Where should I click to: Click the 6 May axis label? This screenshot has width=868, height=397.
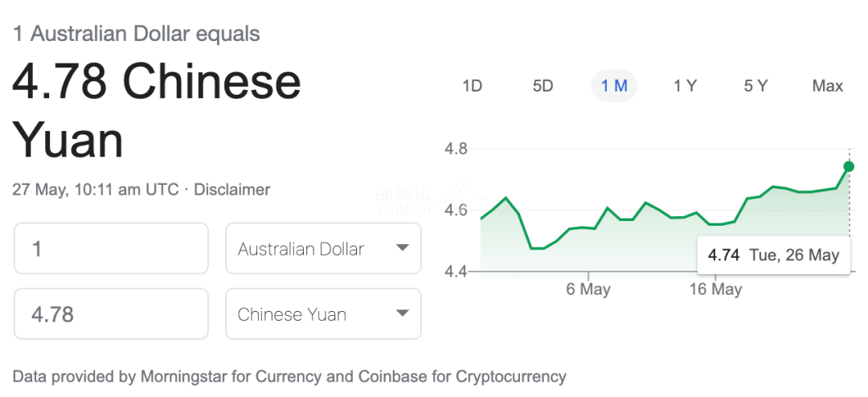588,289
